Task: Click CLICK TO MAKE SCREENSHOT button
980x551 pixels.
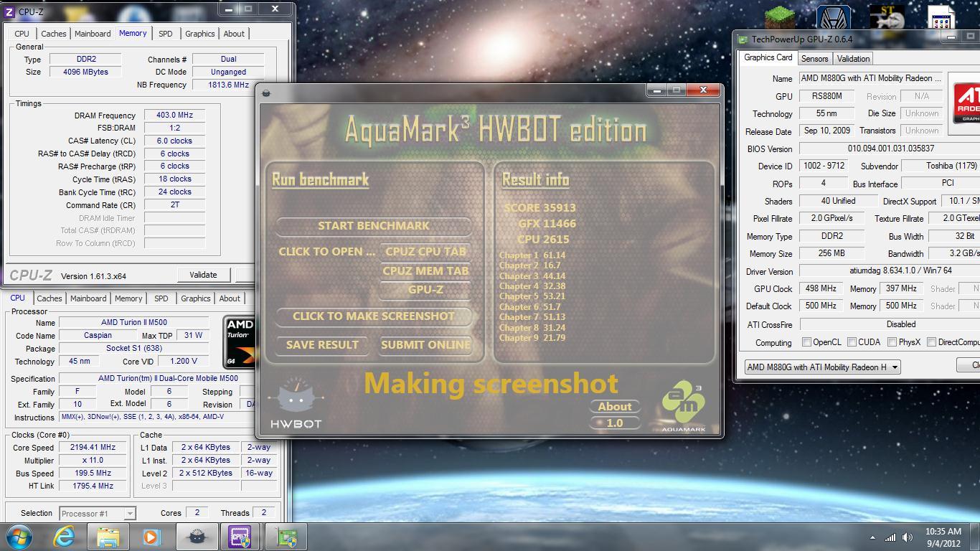Action: coord(373,316)
